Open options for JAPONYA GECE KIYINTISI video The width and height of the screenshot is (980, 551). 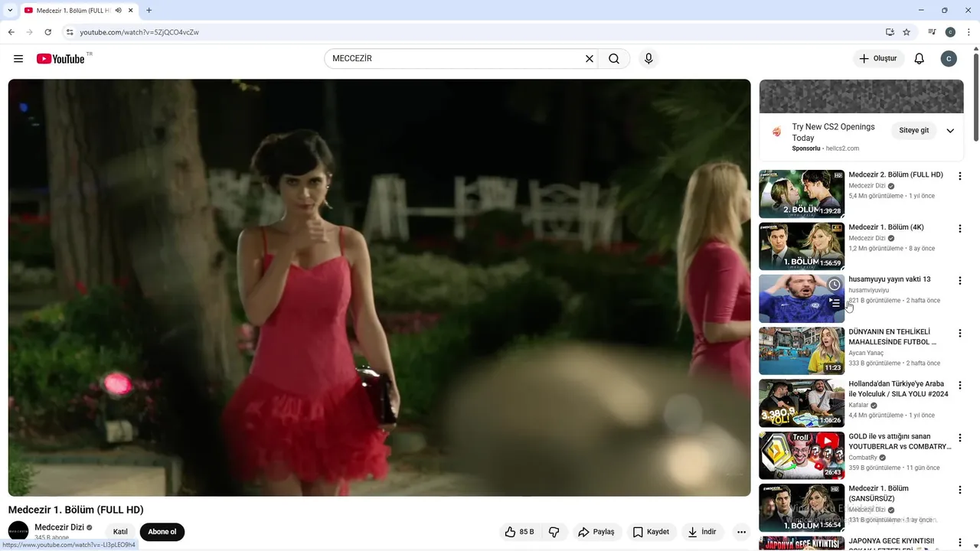coord(959,542)
